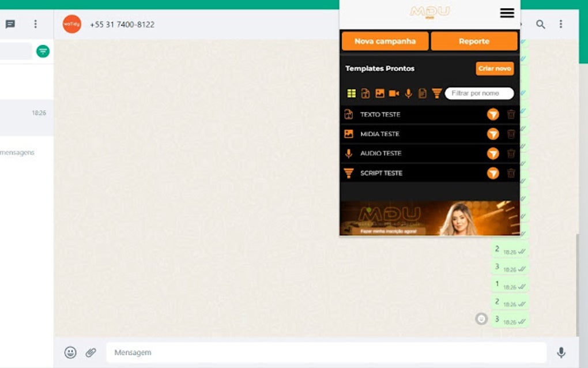Filter templates using the video camera icon
The width and height of the screenshot is (588, 368).
[x=395, y=93]
